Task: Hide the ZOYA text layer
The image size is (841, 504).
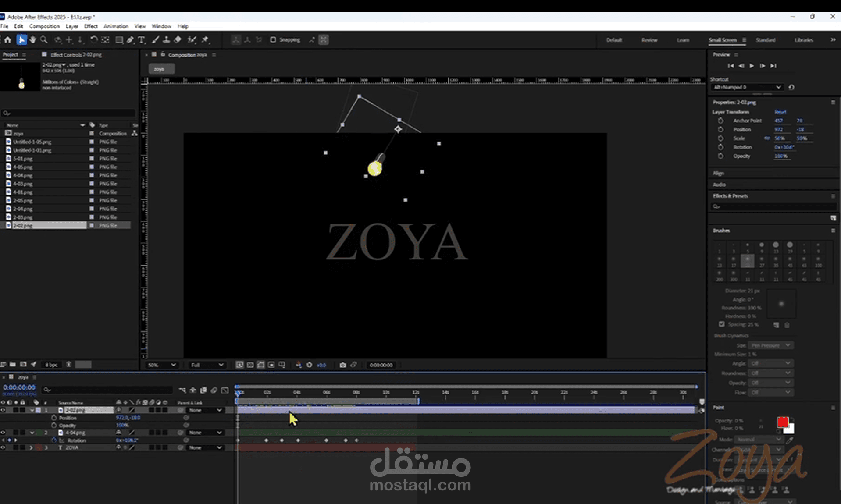Action: 3,447
